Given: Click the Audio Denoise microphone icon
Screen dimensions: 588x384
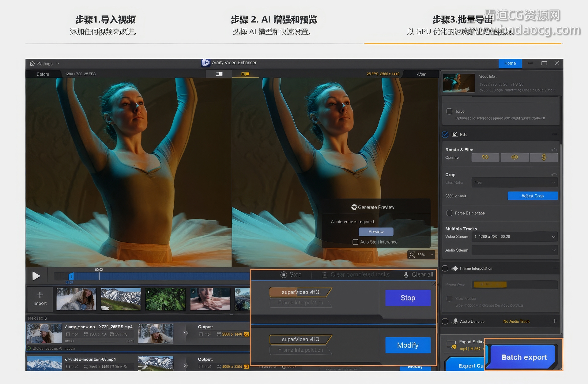Looking at the screenshot, I should click(x=455, y=321).
